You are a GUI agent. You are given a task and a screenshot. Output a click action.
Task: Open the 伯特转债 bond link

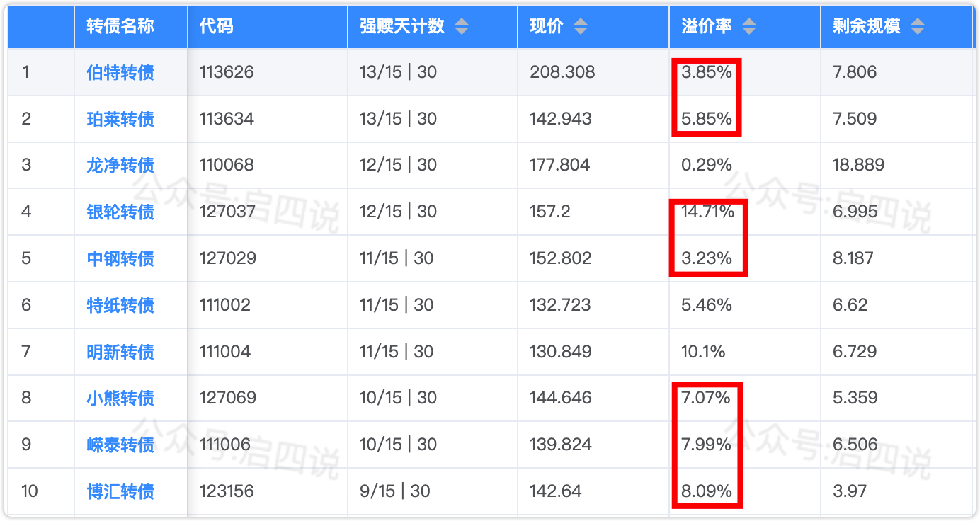pyautogui.click(x=120, y=72)
